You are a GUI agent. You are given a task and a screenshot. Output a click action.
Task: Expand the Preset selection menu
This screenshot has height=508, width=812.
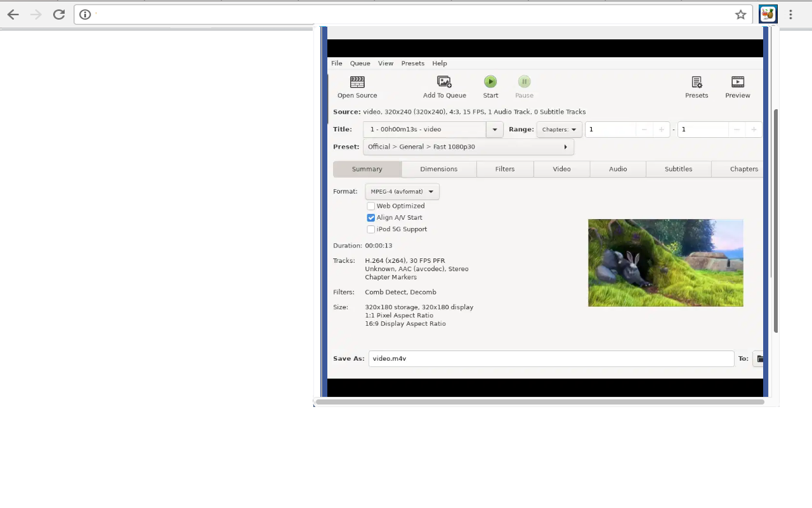coord(468,147)
